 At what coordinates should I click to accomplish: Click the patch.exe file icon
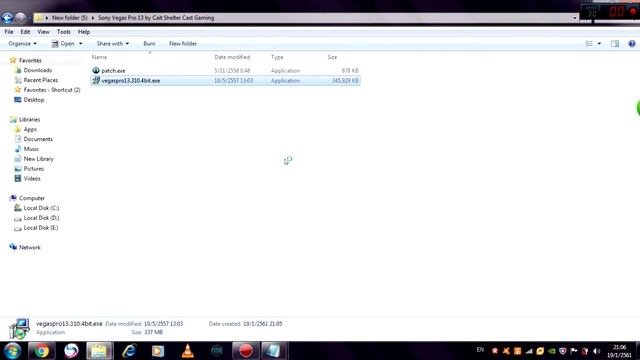(96, 71)
